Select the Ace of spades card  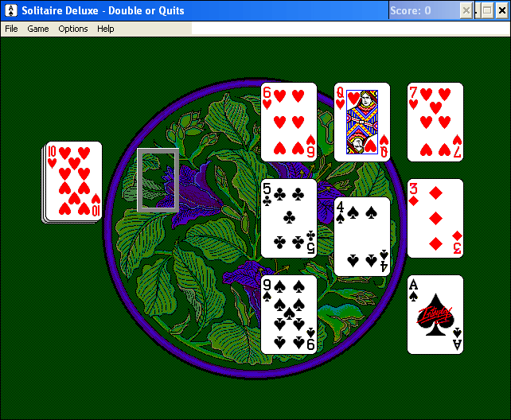coord(435,314)
